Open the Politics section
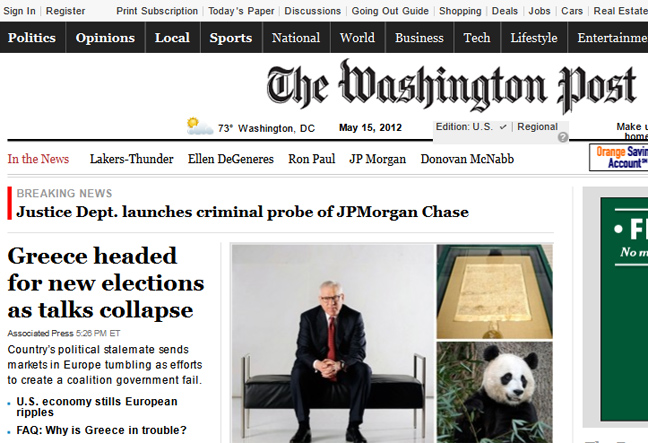Viewport: 648px width, 443px height. click(x=32, y=38)
